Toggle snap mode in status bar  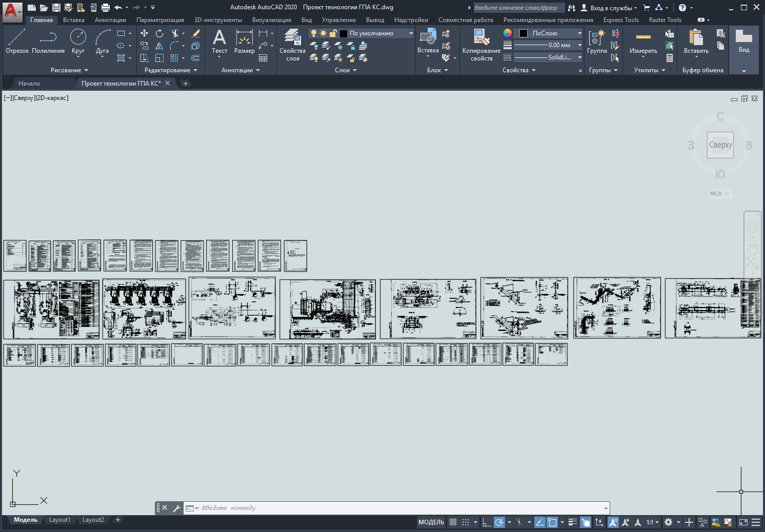(466, 522)
